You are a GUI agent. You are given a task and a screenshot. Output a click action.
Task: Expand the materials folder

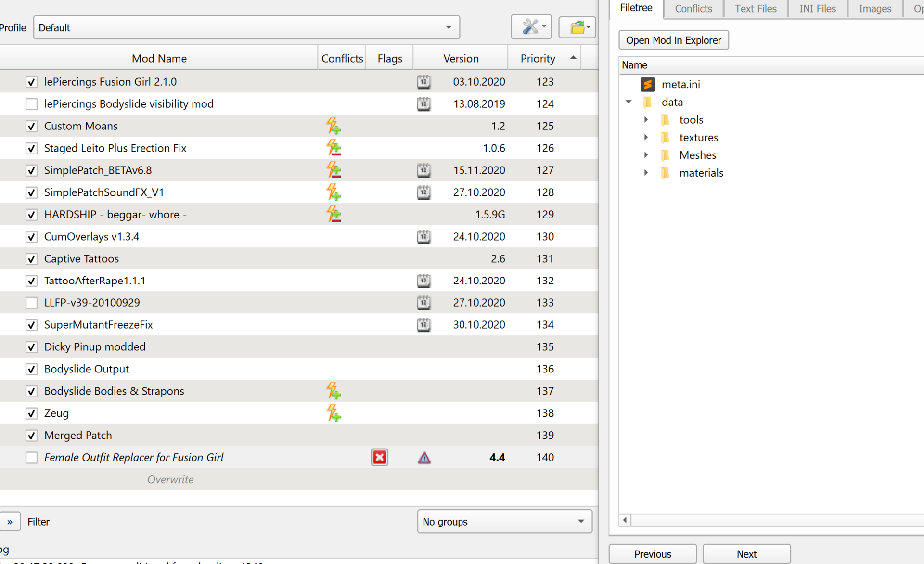(646, 173)
